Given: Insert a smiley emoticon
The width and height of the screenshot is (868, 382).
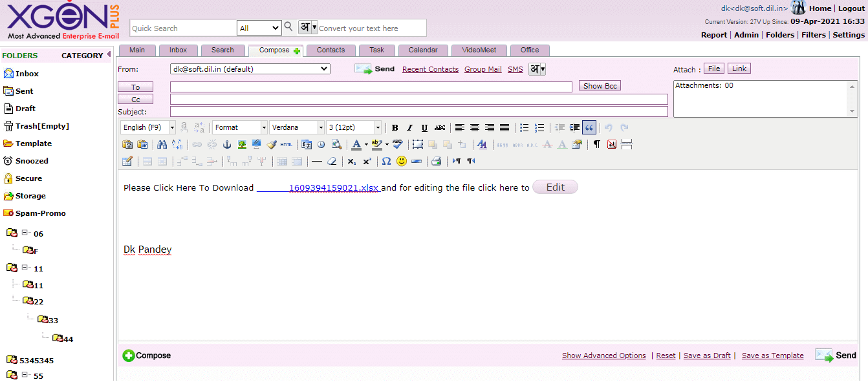Looking at the screenshot, I should [x=402, y=162].
